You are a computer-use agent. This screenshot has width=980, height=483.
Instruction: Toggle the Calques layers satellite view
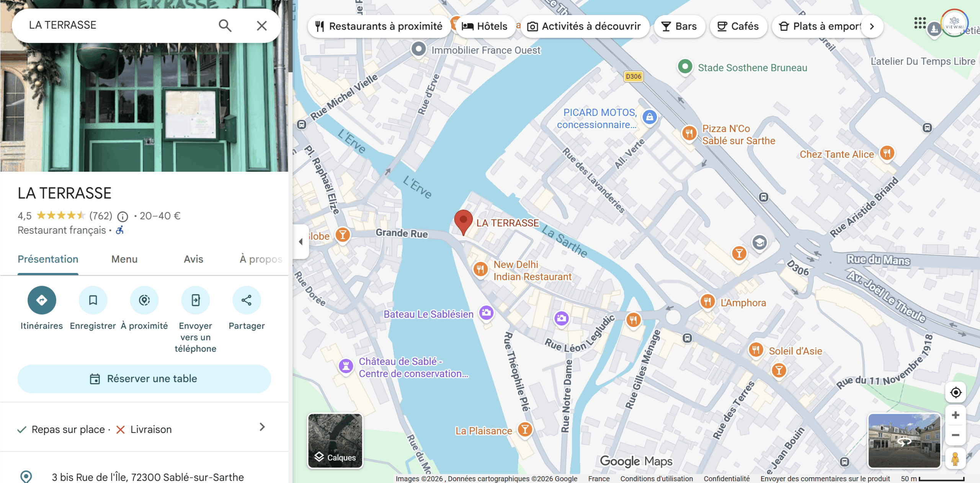335,441
